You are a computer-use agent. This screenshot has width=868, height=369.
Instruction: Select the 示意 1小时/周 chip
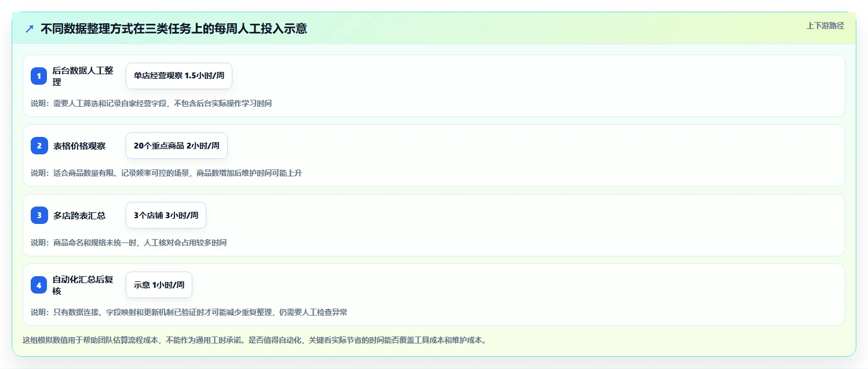click(x=159, y=285)
